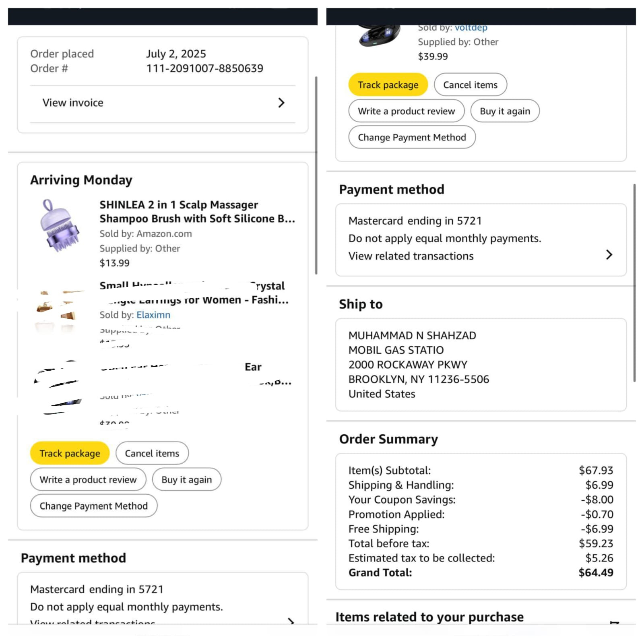
Task: Click View invoice link text
Action: point(73,103)
